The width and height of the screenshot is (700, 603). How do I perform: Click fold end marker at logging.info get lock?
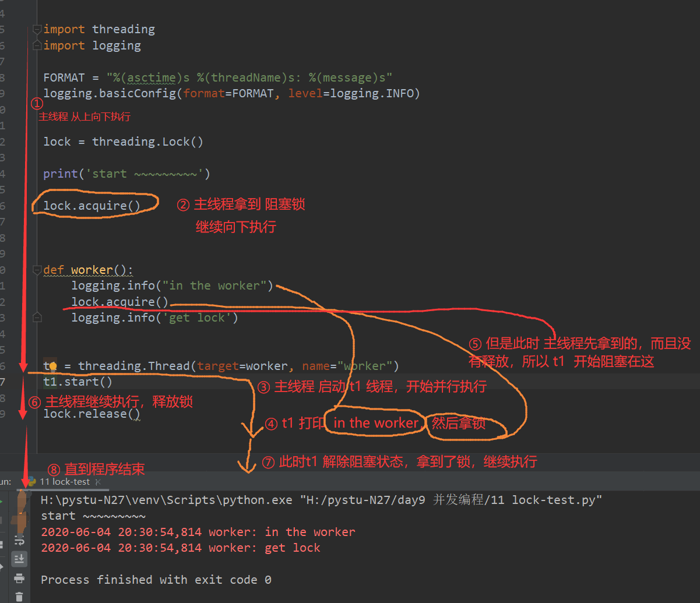pyautogui.click(x=37, y=318)
